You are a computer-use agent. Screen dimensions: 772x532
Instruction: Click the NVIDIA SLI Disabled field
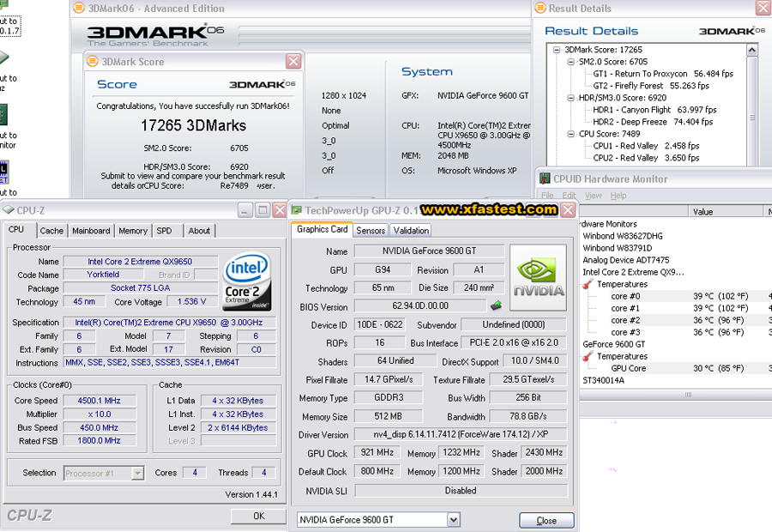[461, 491]
